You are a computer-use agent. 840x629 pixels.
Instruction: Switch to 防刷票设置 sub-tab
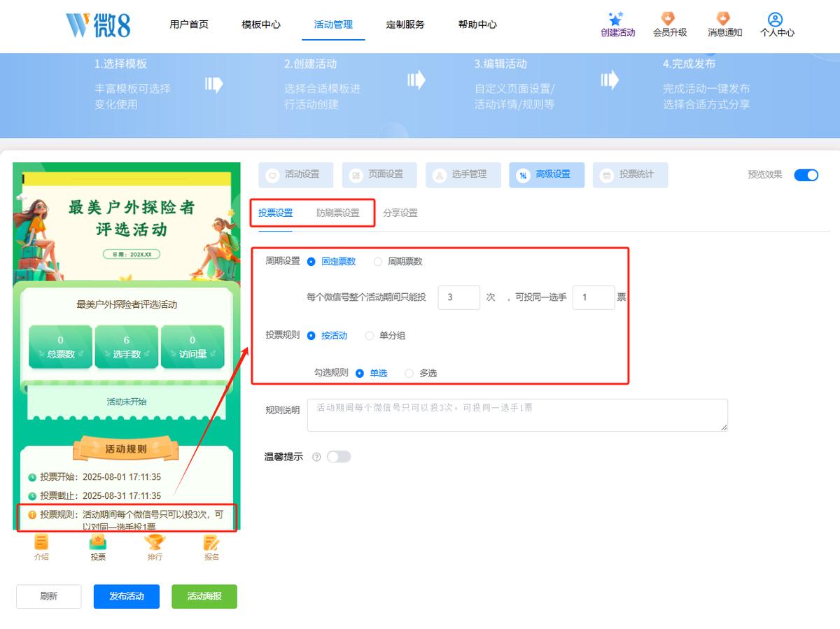pos(337,213)
